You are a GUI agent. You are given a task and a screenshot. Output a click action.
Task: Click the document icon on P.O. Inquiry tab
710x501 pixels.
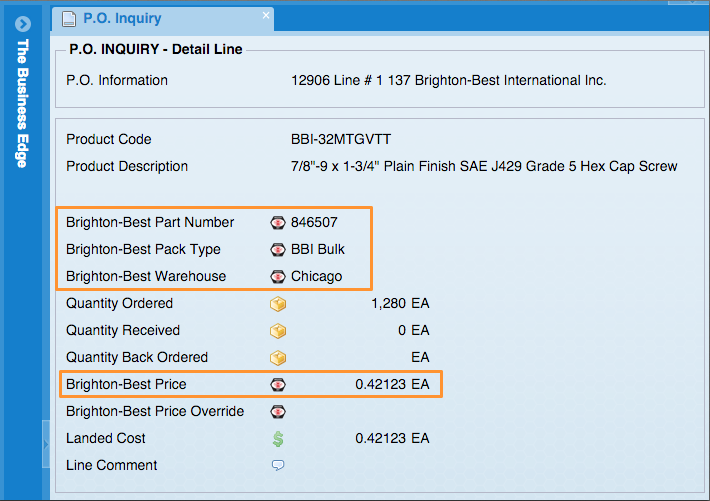coord(69,19)
